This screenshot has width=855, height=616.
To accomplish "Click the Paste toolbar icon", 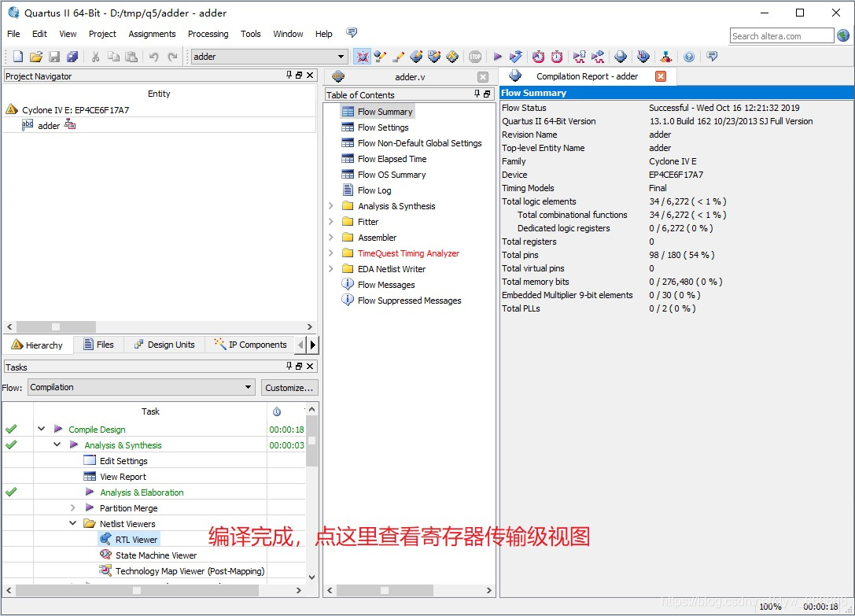I will click(x=131, y=56).
